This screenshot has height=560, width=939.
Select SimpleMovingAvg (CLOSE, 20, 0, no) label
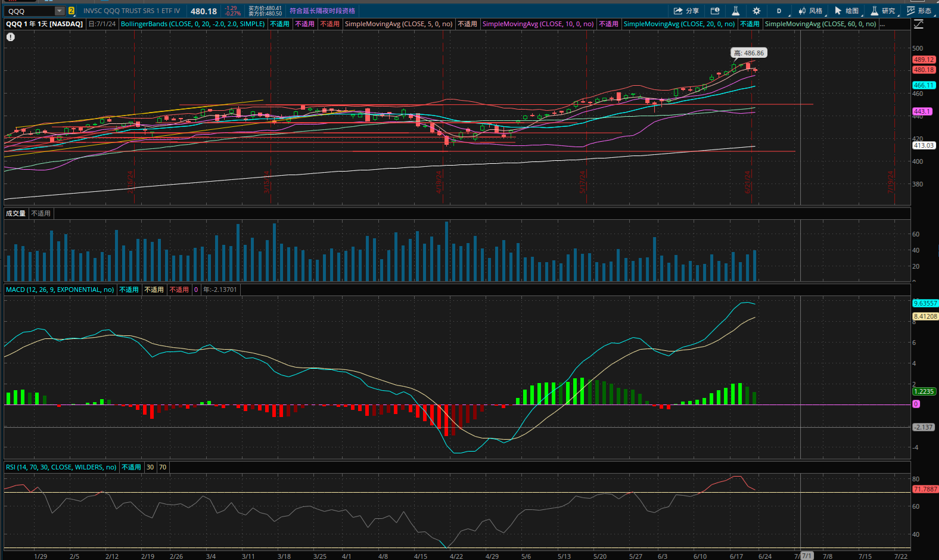coord(679,24)
